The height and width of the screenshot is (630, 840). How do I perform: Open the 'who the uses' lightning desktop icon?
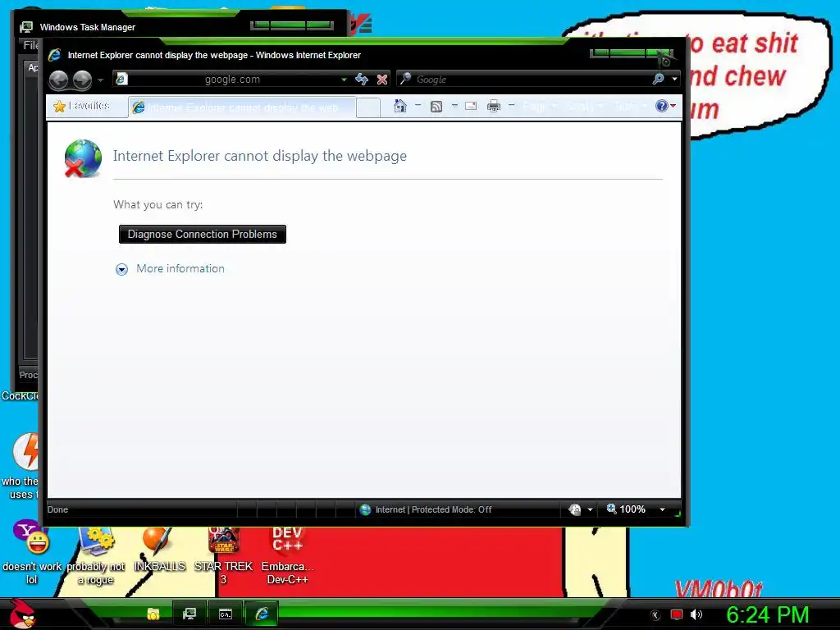coord(20,466)
